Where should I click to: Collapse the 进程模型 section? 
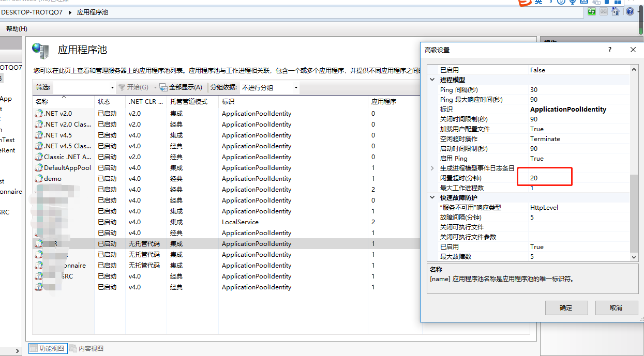pyautogui.click(x=432, y=80)
